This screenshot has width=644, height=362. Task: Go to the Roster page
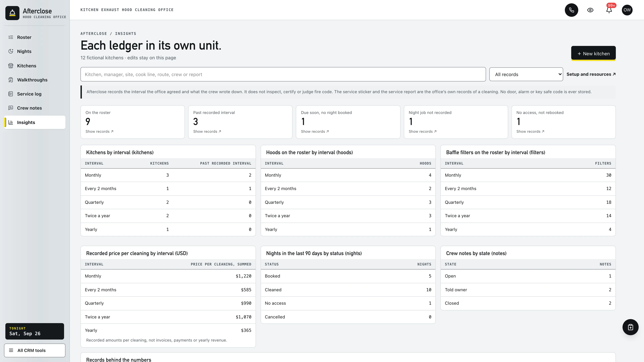tap(35, 37)
